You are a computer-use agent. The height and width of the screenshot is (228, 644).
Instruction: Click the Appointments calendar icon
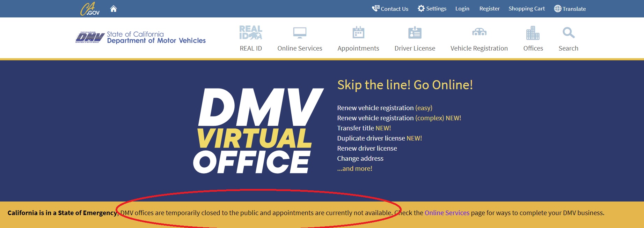click(358, 32)
